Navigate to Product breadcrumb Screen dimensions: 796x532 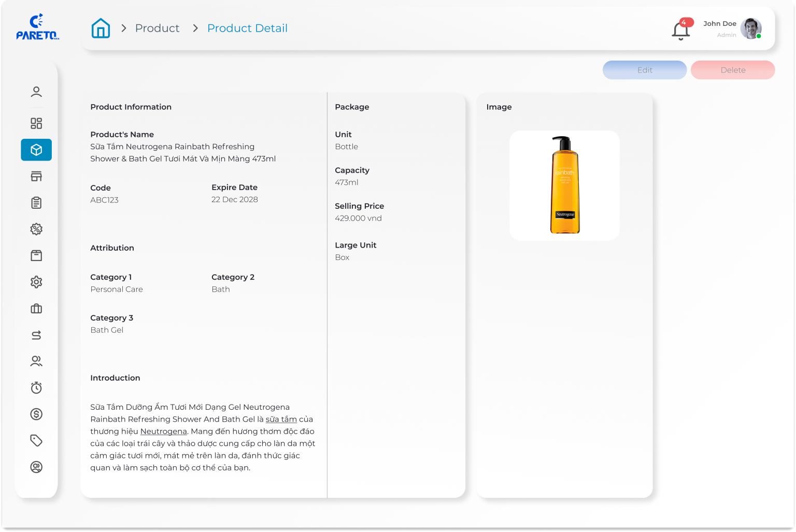157,28
